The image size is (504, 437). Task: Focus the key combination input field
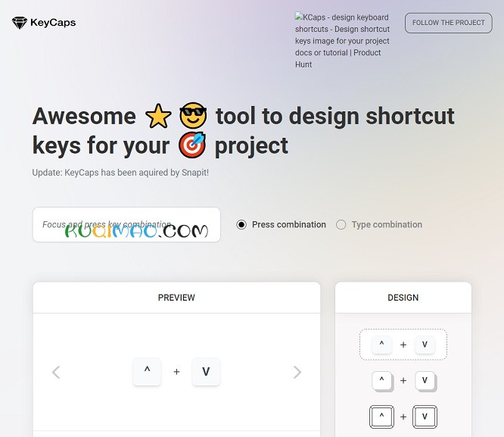[x=126, y=225]
